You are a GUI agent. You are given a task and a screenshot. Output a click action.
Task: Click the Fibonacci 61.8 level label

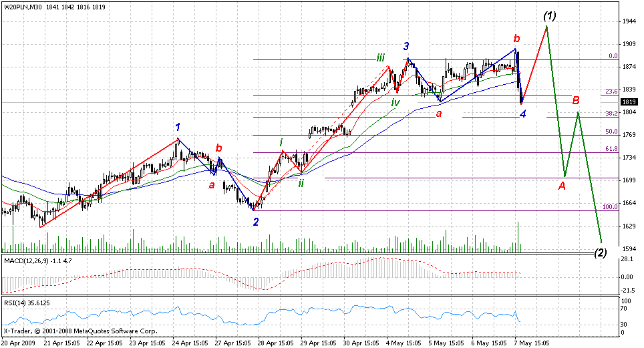pos(611,149)
